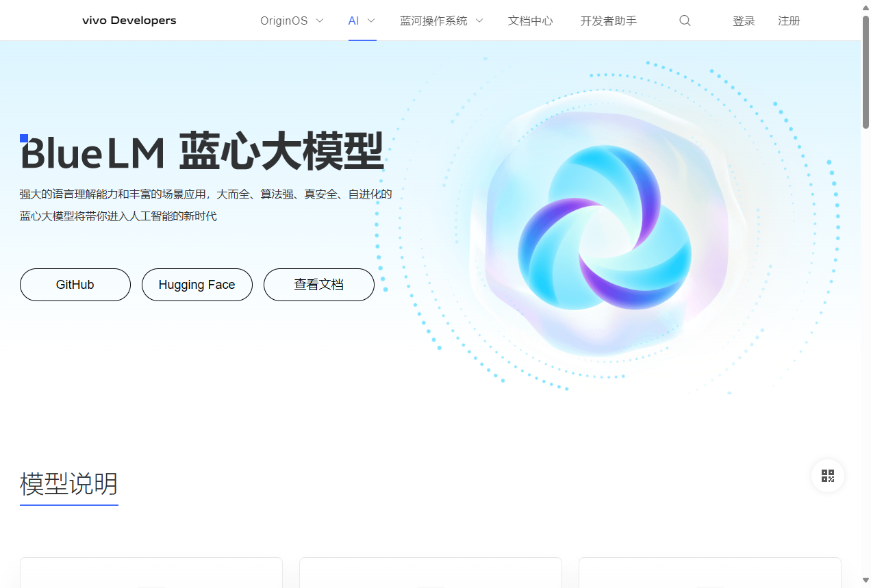Viewport: 871px width, 588px height.
Task: Open the GitHub page button
Action: (75, 284)
